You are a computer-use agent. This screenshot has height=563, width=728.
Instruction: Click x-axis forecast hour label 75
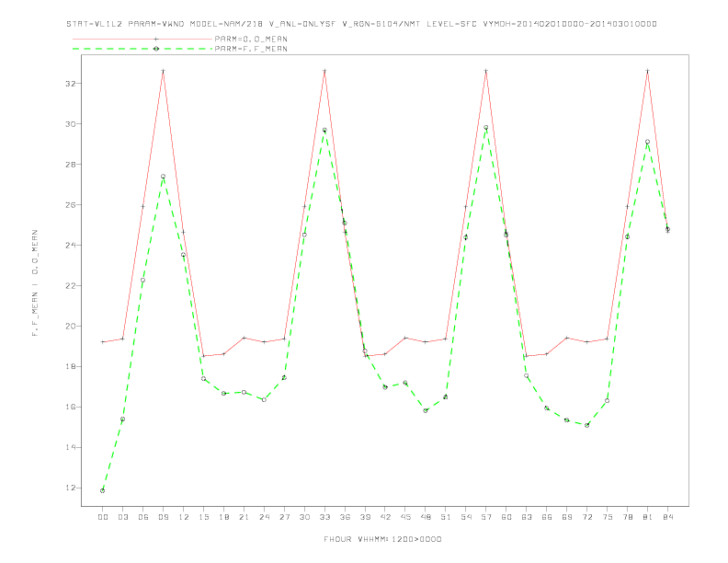[x=608, y=517]
